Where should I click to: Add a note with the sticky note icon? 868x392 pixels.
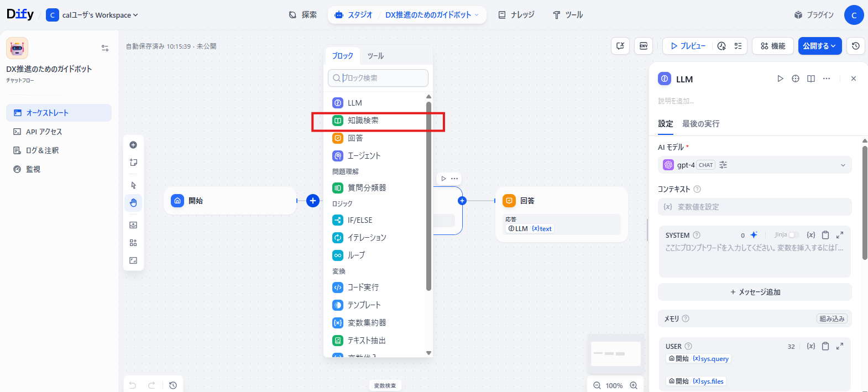click(133, 163)
